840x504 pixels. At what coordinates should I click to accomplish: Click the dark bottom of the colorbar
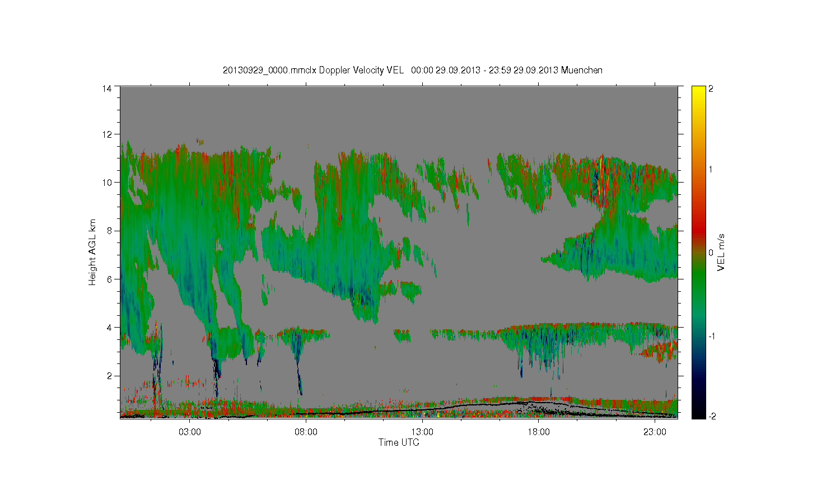698,415
